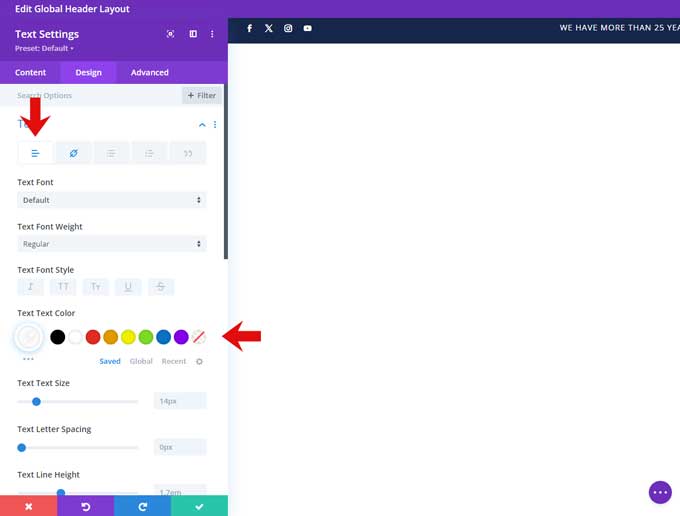Screen dimensions: 680x516
Task: Save changes with green checkmark
Action: (199, 506)
